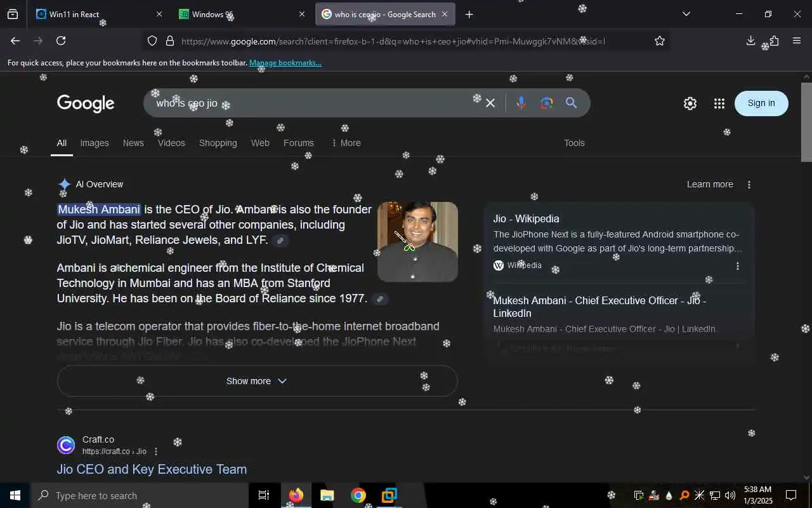Open the Manage bookmarks link
Viewport: 812px width, 508px height.
point(285,63)
